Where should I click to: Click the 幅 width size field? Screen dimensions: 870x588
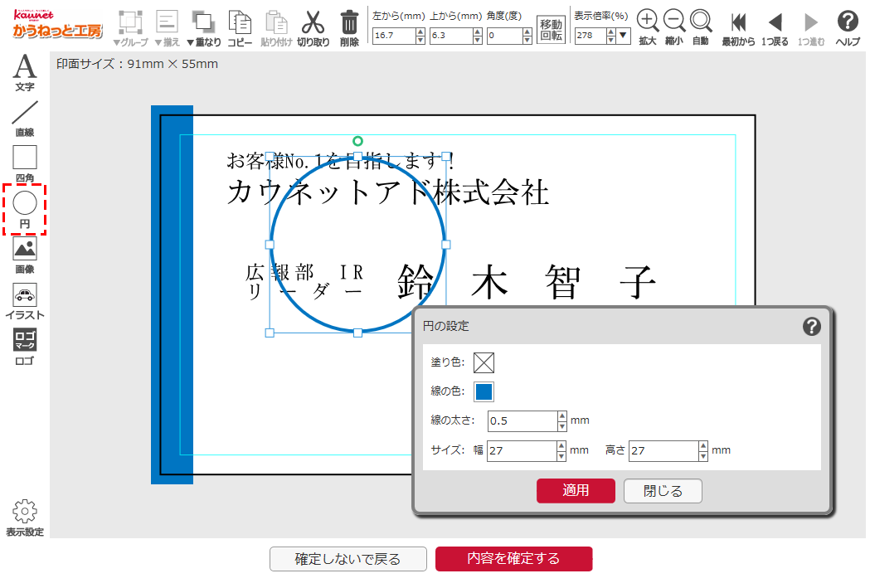click(522, 450)
